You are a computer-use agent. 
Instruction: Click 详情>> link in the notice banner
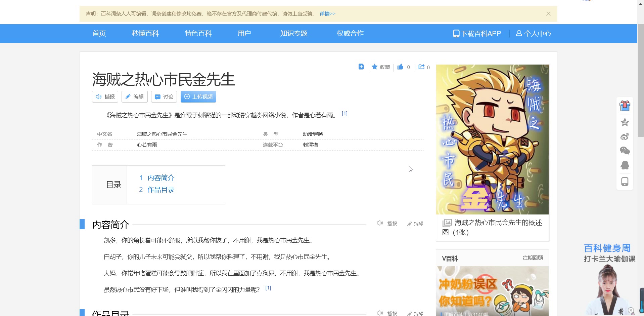(x=327, y=14)
